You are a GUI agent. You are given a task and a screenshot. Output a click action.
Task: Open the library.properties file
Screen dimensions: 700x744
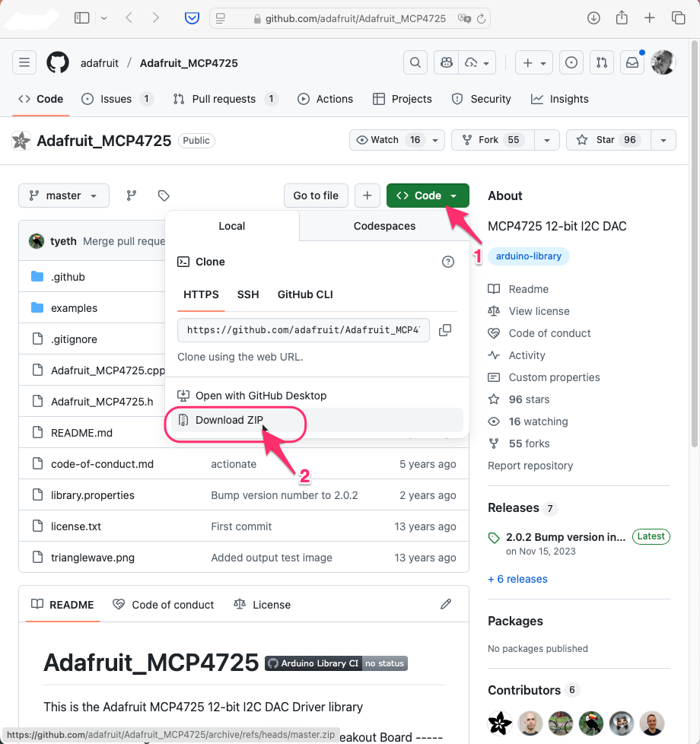click(93, 495)
